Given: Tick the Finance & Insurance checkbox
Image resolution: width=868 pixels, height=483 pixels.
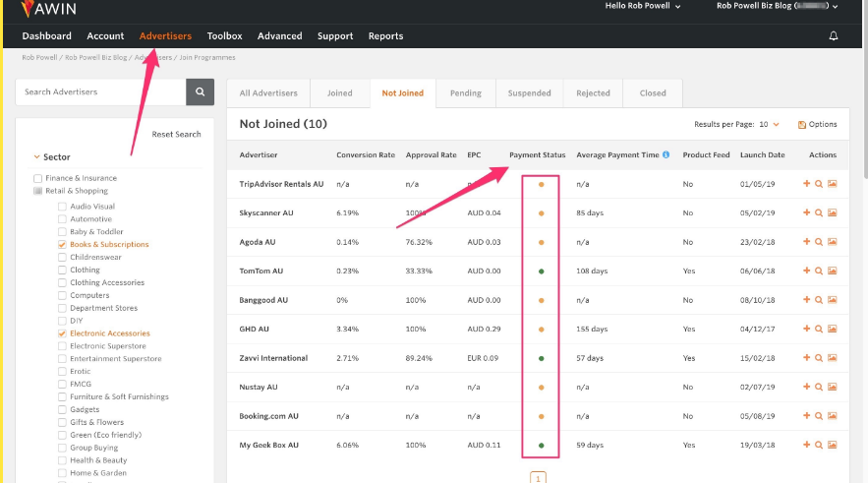Looking at the screenshot, I should click(38, 178).
